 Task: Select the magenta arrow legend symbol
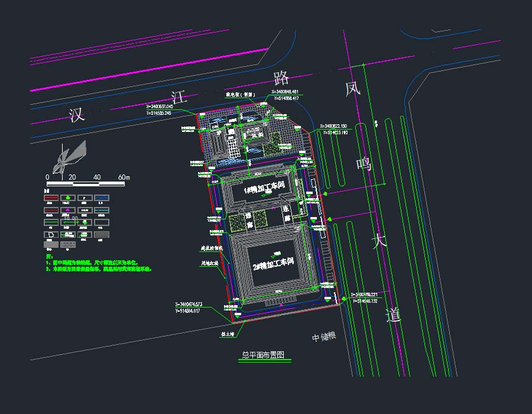coord(69,209)
